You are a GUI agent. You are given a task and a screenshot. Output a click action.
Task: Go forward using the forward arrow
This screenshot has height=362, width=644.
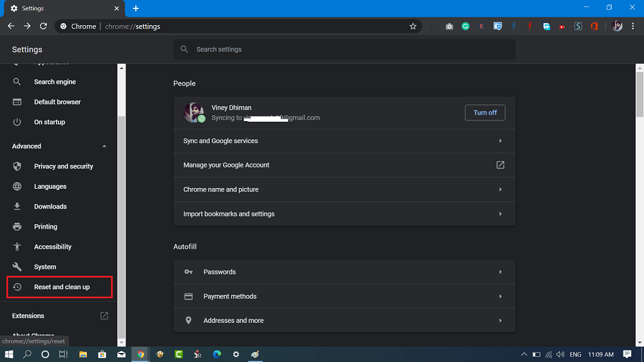pos(27,26)
